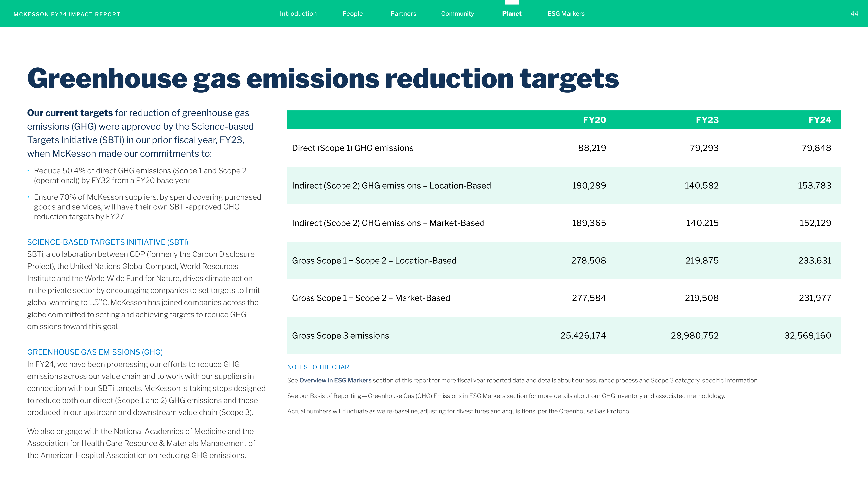Click the value 277,584
Screen dimensions: 868x488
click(589, 298)
